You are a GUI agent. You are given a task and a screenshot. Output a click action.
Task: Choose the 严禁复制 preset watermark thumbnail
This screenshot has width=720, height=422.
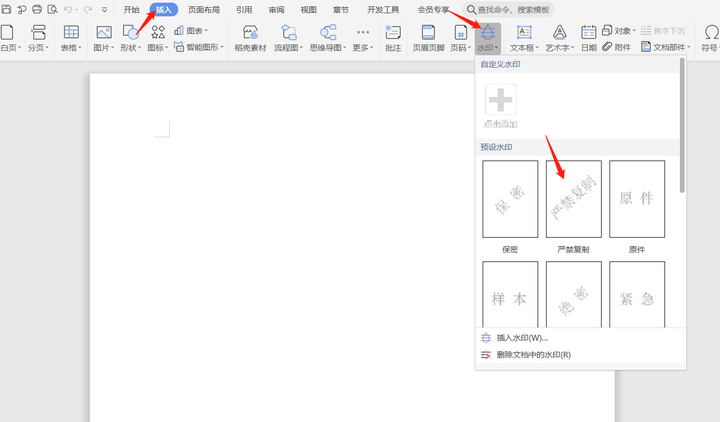(x=574, y=199)
